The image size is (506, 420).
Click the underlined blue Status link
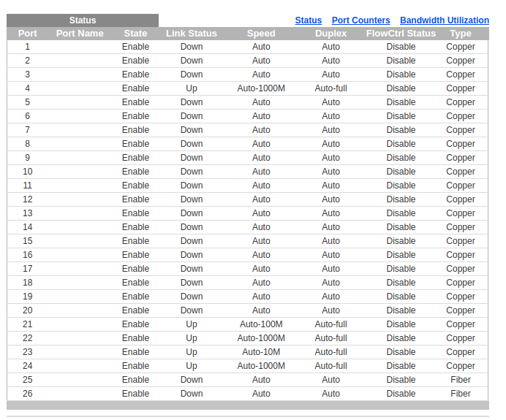[x=308, y=20]
